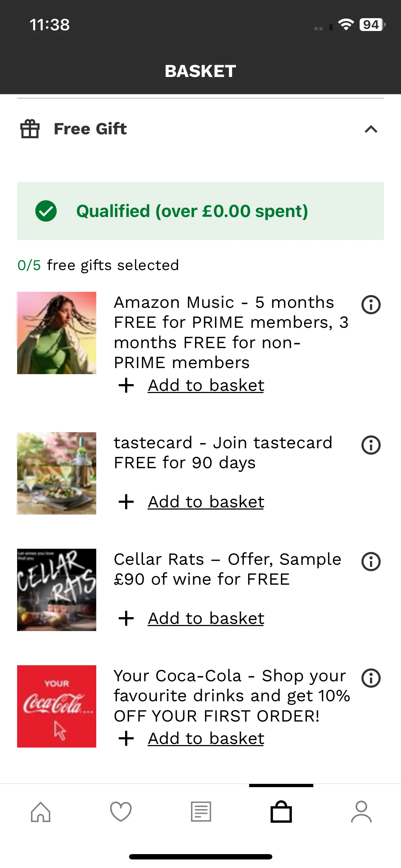Select the basket tab in bottom bar
401x868 pixels.
click(x=281, y=812)
